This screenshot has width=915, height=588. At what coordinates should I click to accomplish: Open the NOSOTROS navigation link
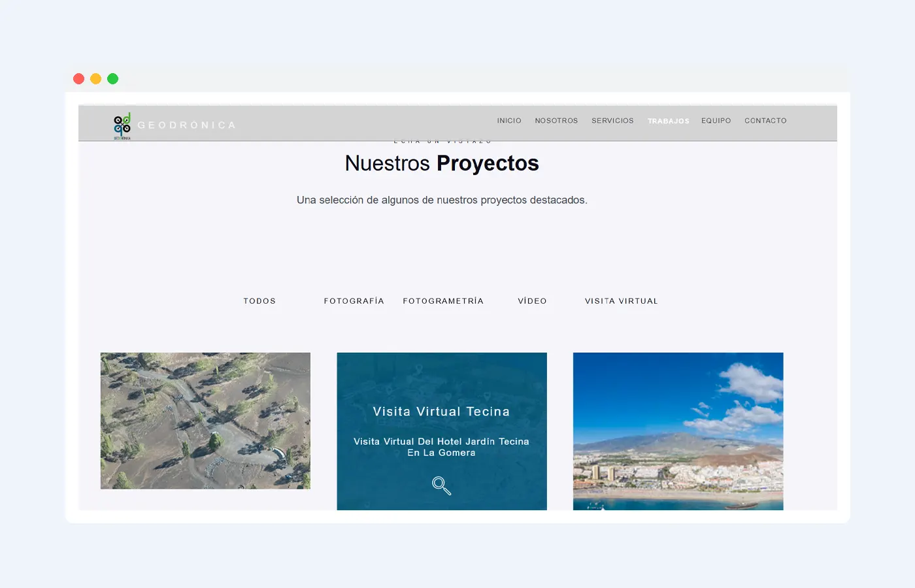(556, 120)
